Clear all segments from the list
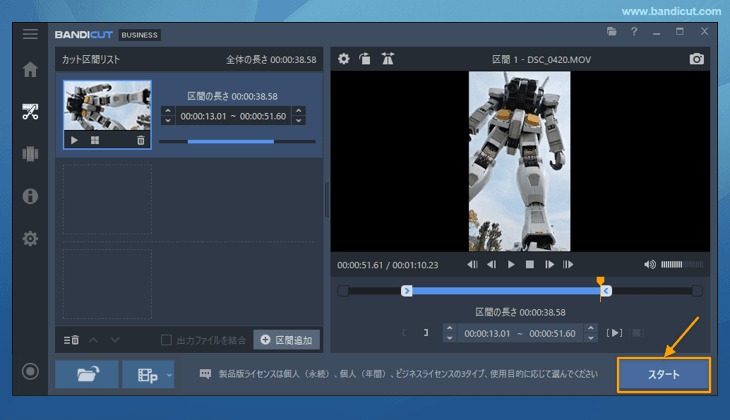The image size is (730, 420). 71,340
